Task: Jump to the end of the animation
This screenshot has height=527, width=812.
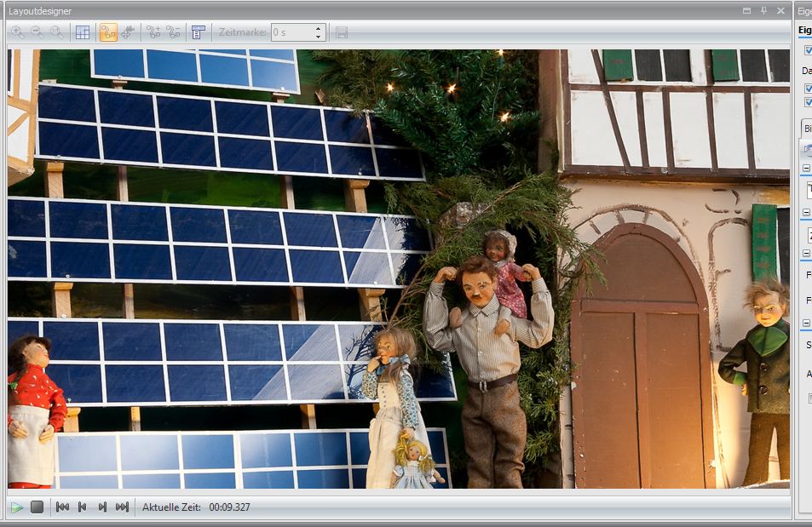Action: point(122,507)
